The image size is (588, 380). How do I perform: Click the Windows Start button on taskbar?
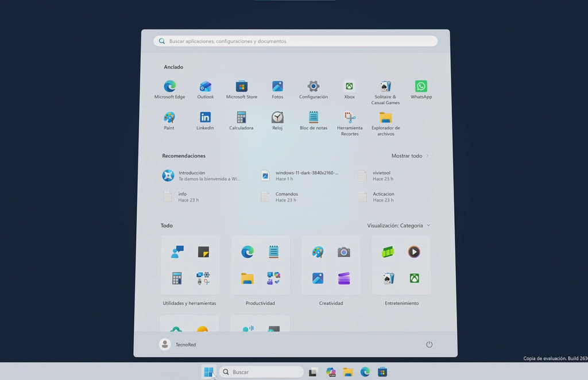point(208,372)
